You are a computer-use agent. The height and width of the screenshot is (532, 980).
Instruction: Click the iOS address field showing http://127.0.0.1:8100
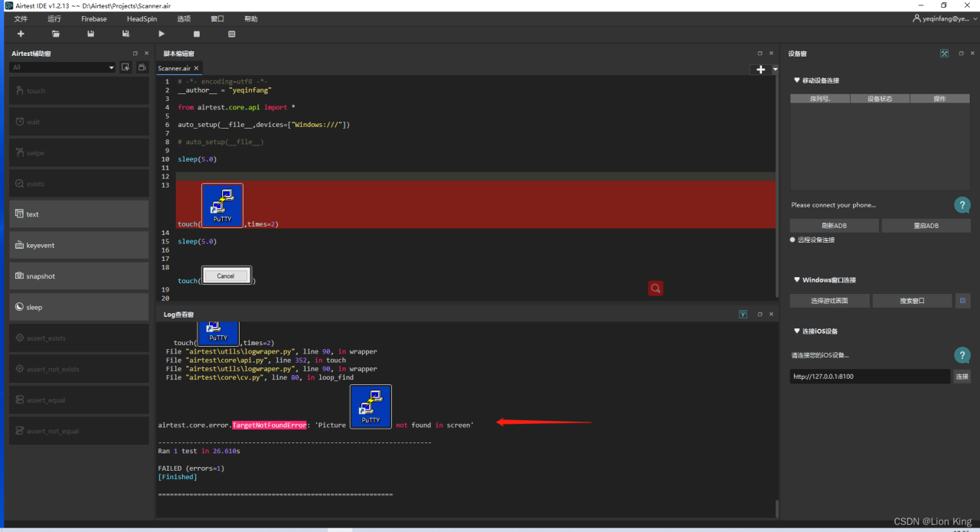(870, 377)
